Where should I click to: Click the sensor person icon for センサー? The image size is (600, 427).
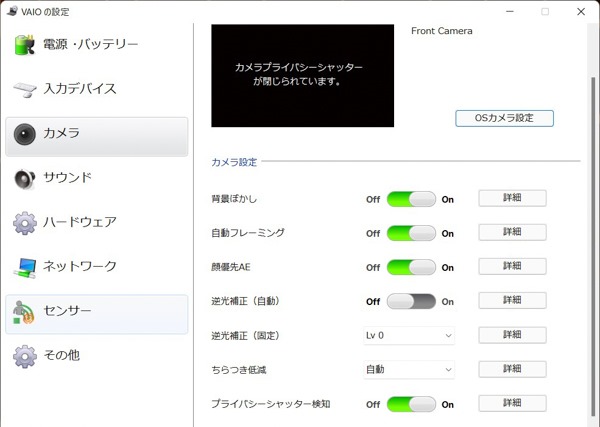[24, 312]
